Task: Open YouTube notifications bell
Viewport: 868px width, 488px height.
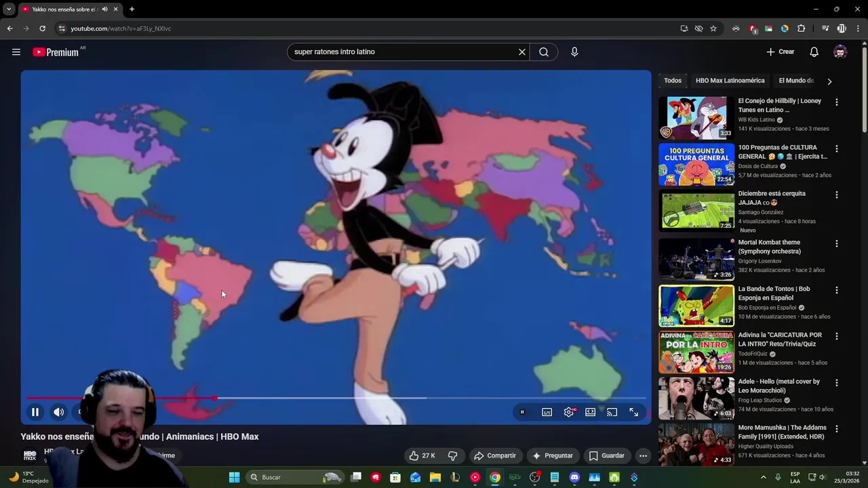Action: point(814,52)
